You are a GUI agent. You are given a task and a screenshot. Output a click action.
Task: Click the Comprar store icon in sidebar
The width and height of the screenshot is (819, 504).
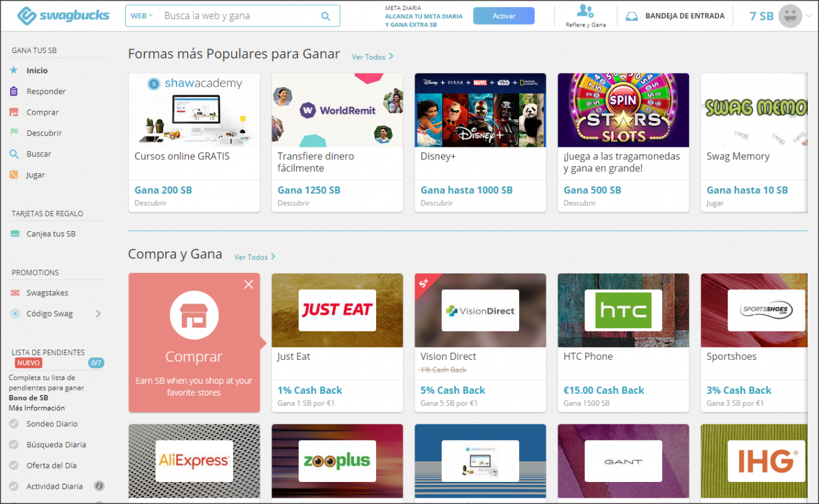[14, 112]
